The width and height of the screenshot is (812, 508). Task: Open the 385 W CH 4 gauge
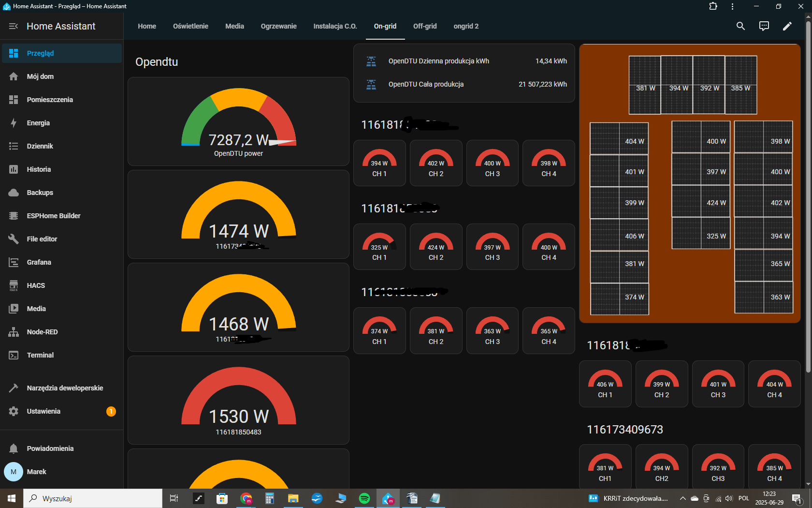click(774, 467)
